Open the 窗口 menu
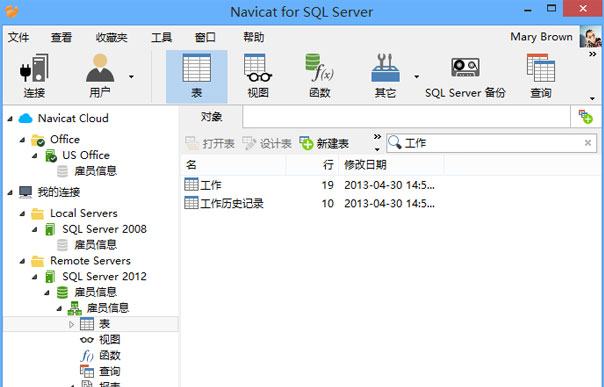Image resolution: width=604 pixels, height=387 pixels. pos(205,37)
